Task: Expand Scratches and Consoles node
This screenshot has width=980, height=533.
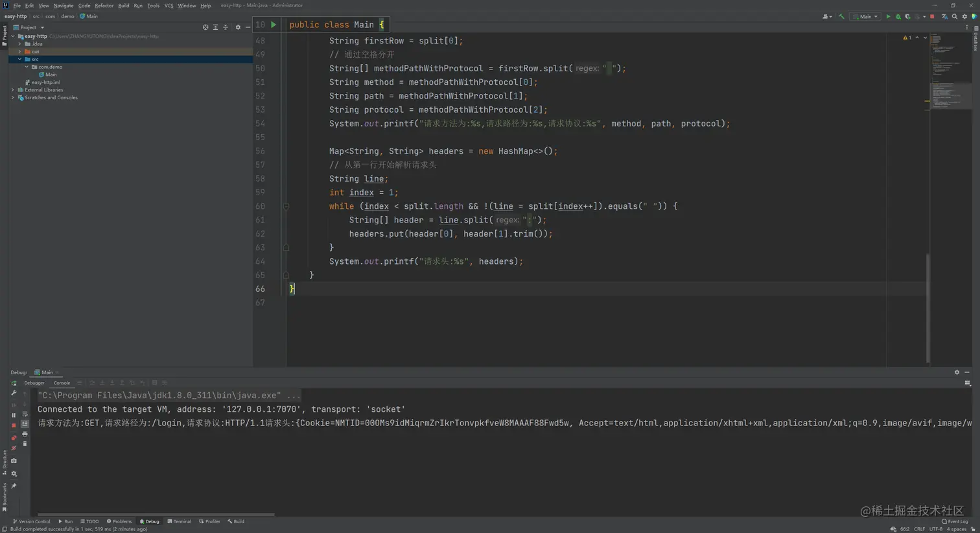Action: 13,98
